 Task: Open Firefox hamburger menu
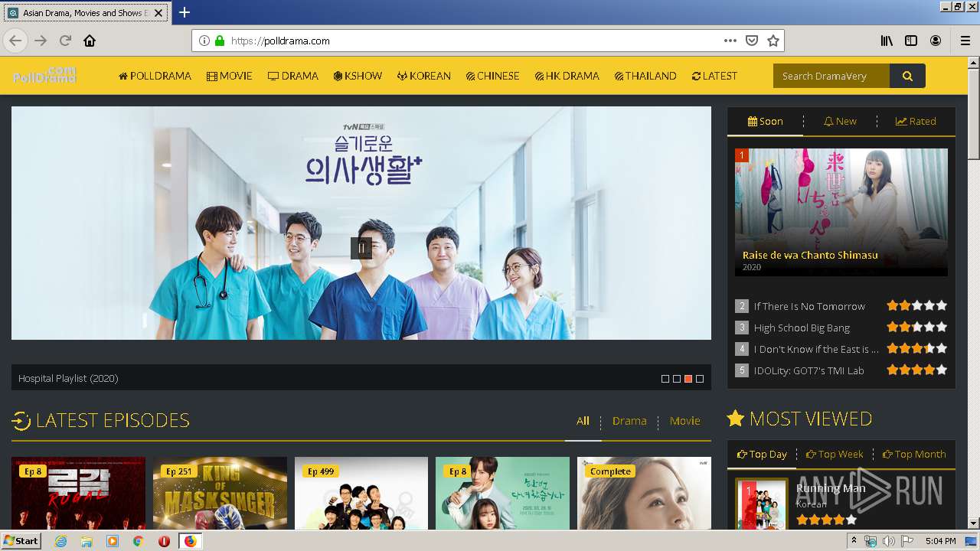pos(965,41)
